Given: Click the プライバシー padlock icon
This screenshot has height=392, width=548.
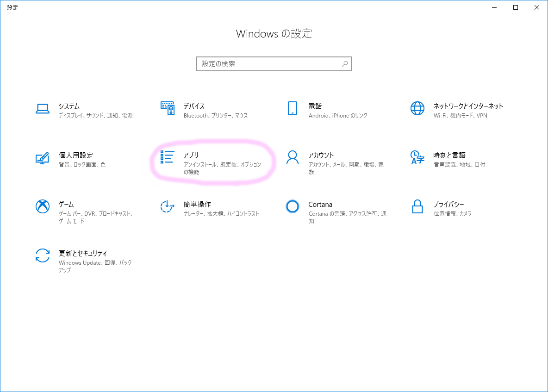Looking at the screenshot, I should coord(417,206).
